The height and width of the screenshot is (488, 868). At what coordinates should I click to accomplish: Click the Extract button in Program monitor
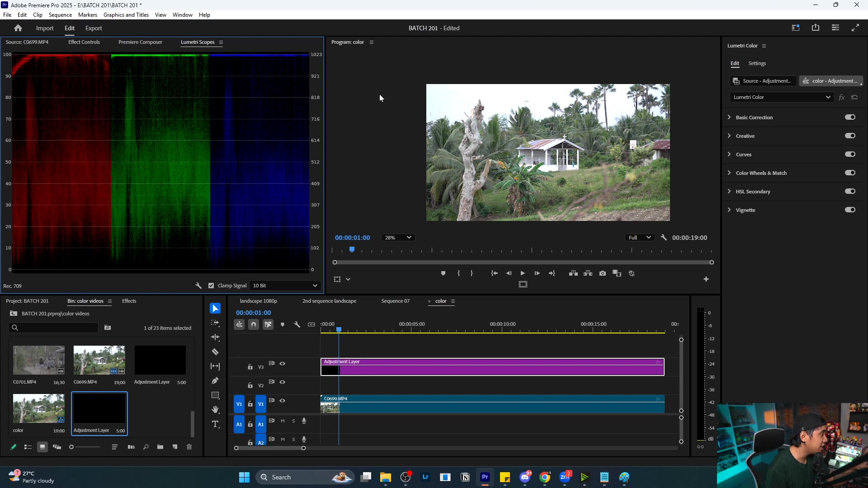[588, 273]
